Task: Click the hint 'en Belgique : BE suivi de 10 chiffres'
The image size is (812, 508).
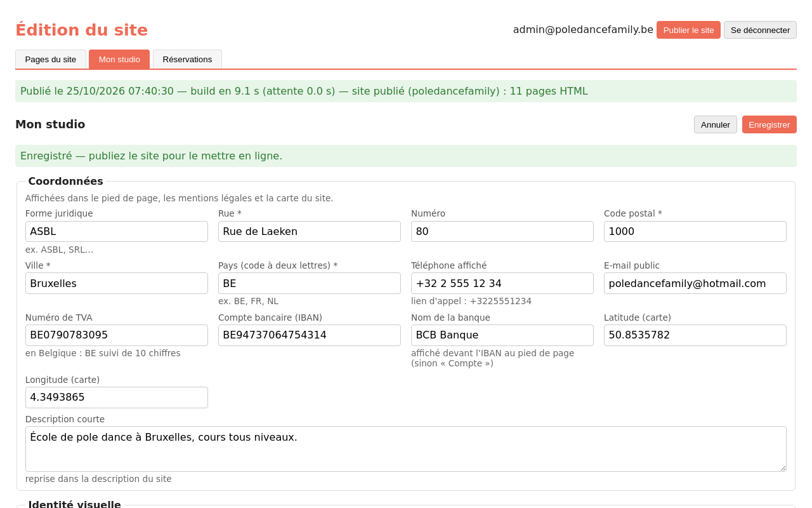Action: tap(103, 353)
